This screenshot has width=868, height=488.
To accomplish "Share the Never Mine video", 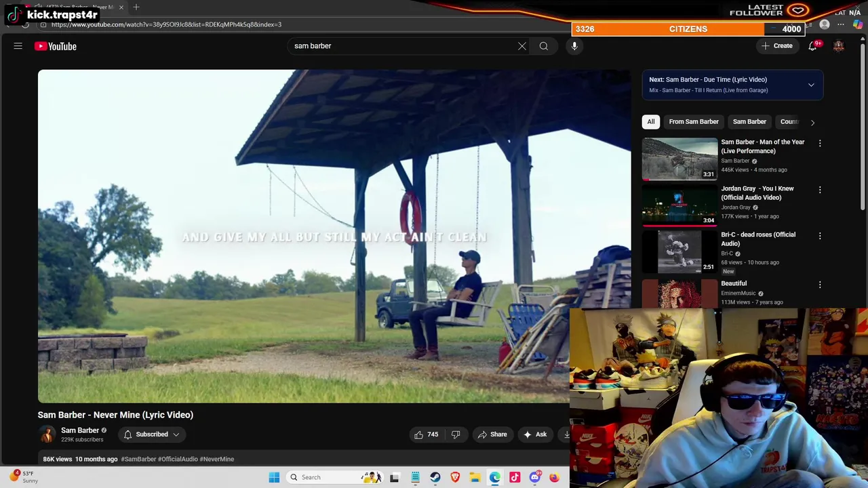I will tap(492, 434).
